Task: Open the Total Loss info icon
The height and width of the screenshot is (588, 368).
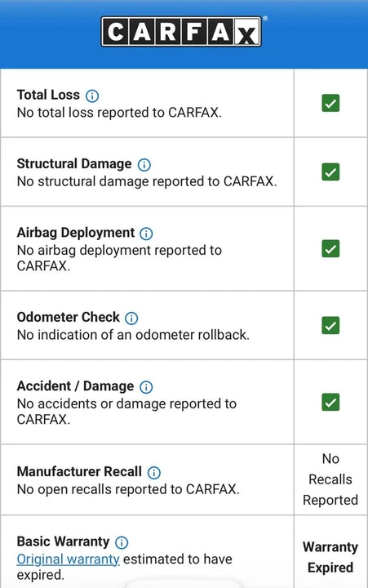Action: tap(92, 96)
